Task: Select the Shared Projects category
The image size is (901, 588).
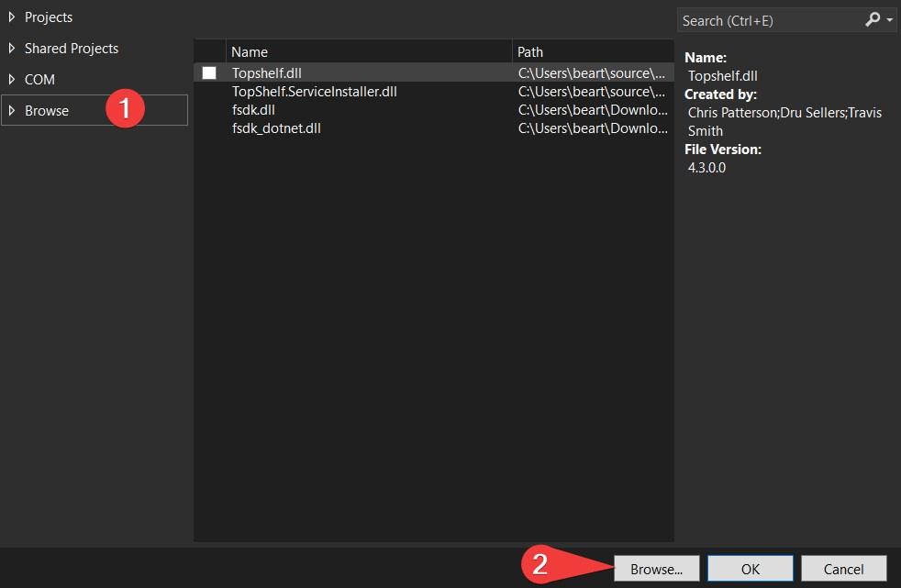Action: click(72, 49)
